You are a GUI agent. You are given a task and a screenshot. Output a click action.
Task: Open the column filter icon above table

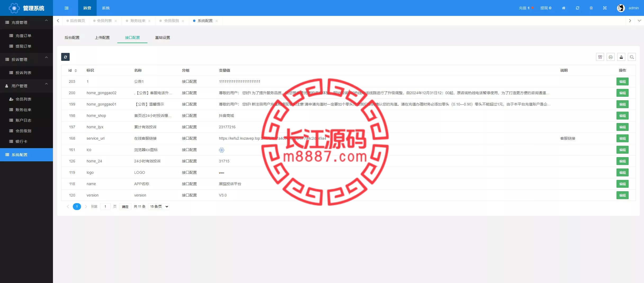pos(600,57)
